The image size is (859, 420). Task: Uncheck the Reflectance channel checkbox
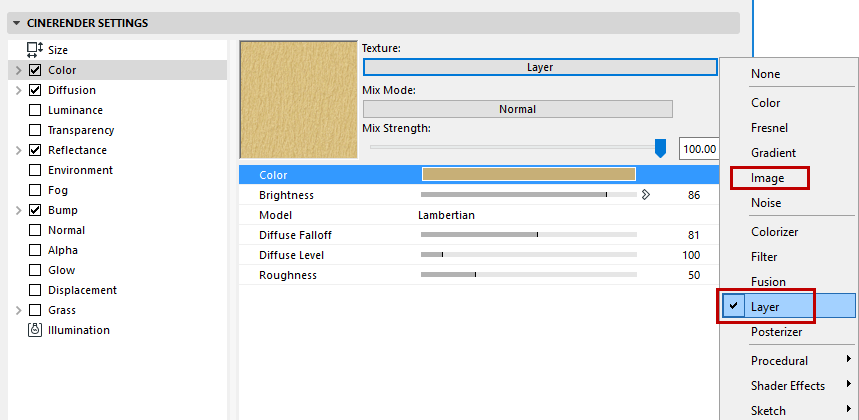pyautogui.click(x=35, y=150)
